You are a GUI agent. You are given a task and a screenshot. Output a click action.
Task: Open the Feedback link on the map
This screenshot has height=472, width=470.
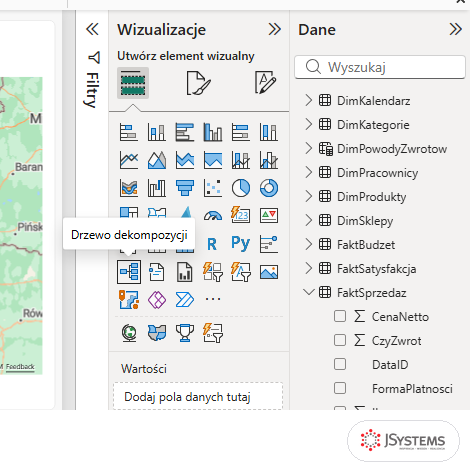pyautogui.click(x=20, y=367)
